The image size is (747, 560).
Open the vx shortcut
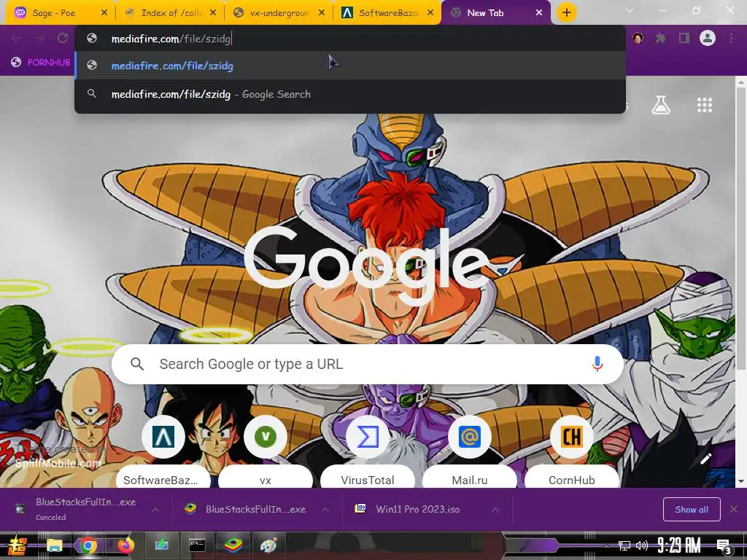point(266,452)
